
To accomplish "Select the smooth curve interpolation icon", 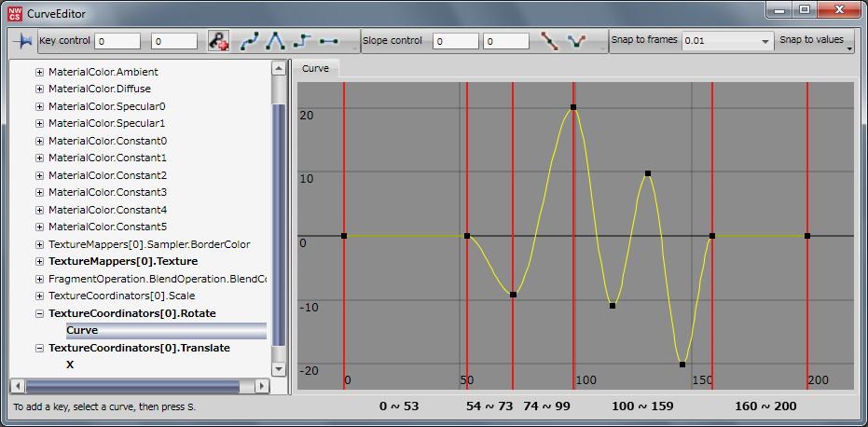I will [x=249, y=41].
